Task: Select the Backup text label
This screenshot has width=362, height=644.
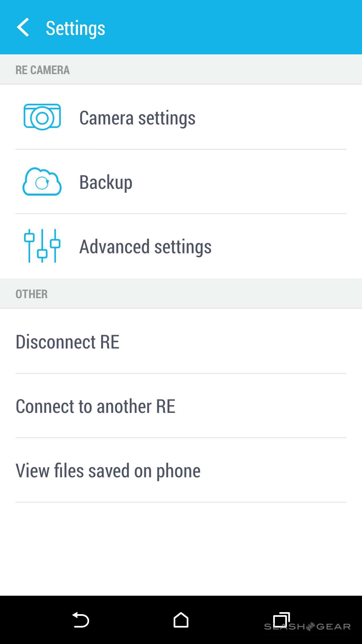Action: point(106,182)
